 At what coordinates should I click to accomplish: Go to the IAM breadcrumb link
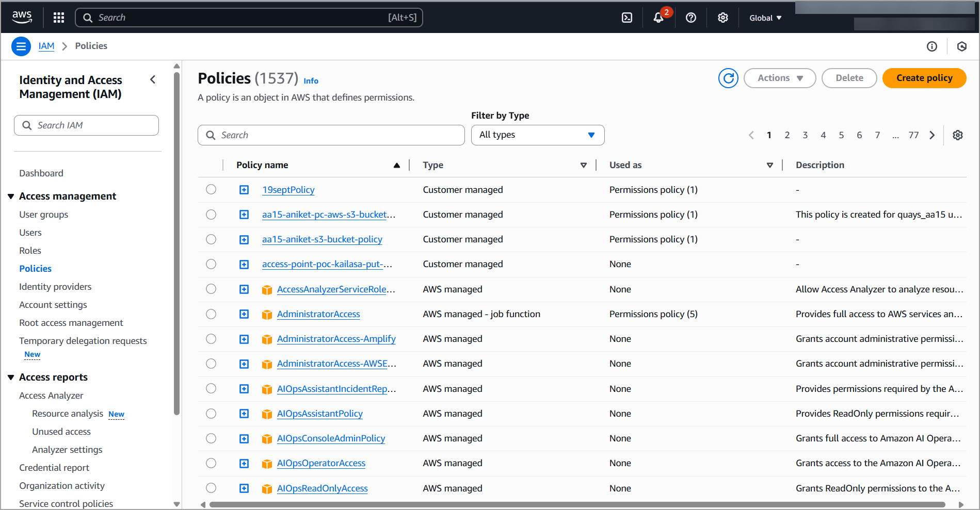(x=46, y=46)
